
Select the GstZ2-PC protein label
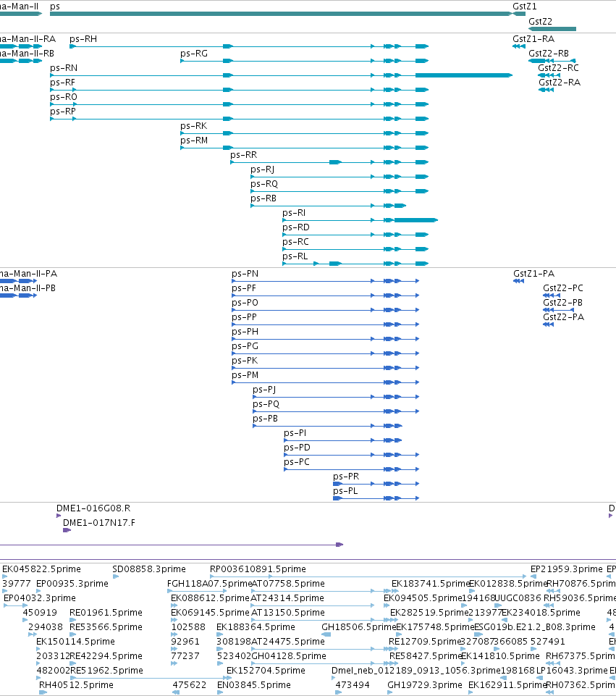point(562,288)
